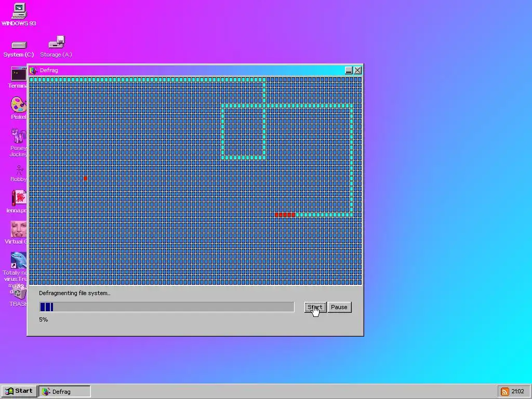Screen dimensions: 532x399
Task: Open the System (C:) drive icon
Action: point(19,48)
